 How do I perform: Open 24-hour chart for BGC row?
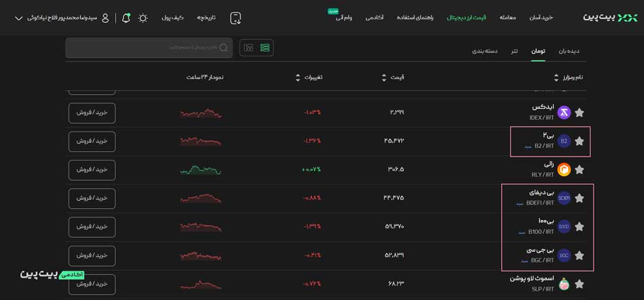click(201, 256)
